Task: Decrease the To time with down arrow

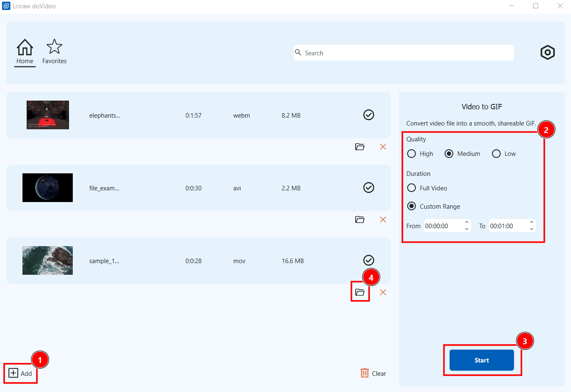Action: (531, 229)
